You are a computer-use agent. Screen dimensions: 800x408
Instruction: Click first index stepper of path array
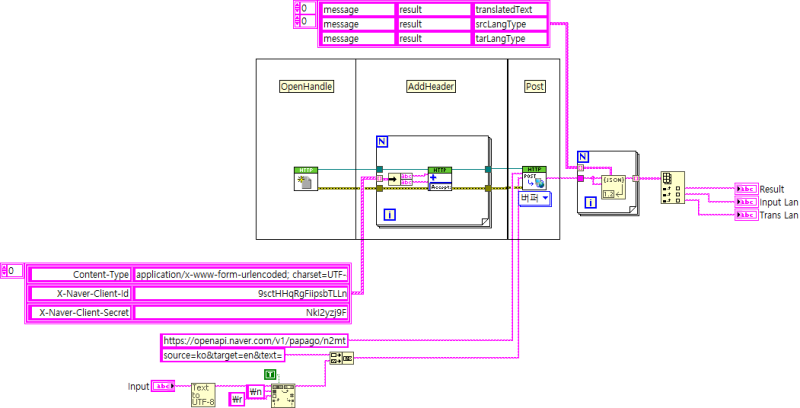(x=297, y=8)
